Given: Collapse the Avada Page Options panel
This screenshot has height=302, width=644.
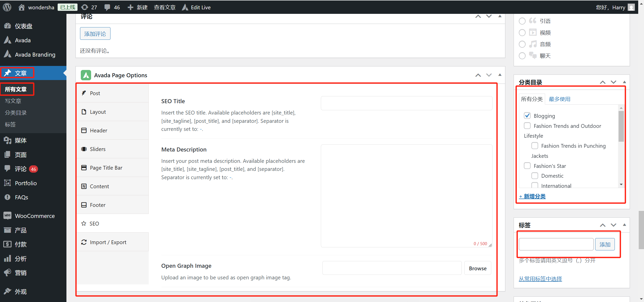Looking at the screenshot, I should (x=500, y=75).
